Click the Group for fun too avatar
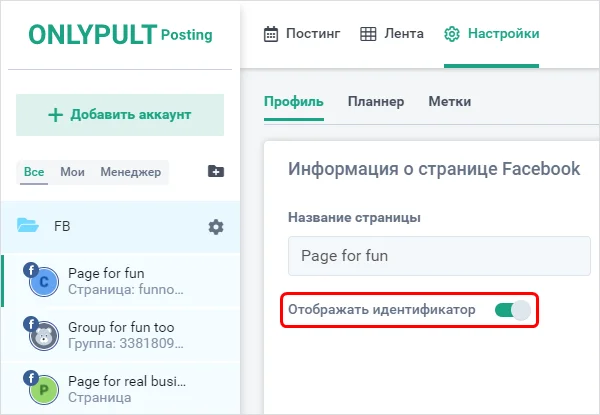 tap(42, 336)
